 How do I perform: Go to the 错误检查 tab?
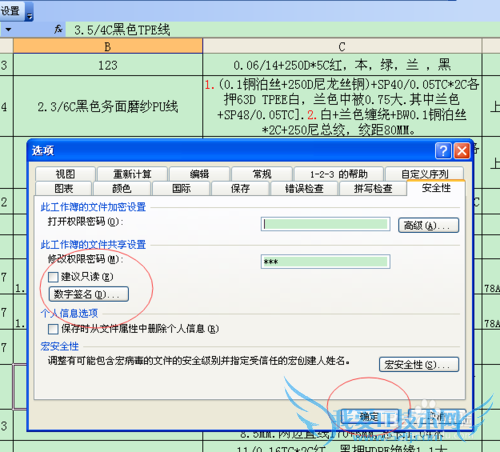point(304,188)
